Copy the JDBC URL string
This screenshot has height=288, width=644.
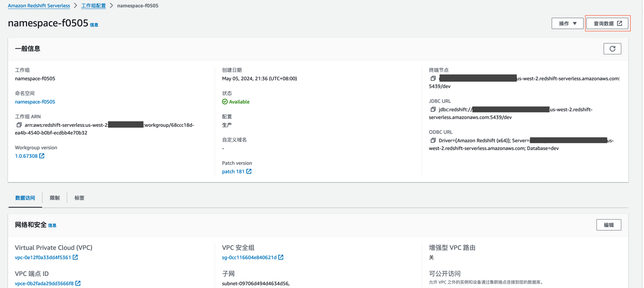click(x=433, y=109)
